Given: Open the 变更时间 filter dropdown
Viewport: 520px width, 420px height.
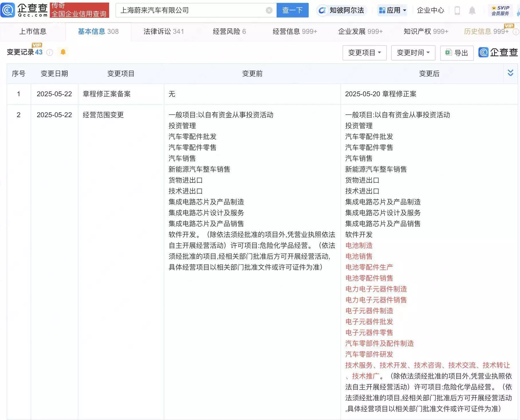Looking at the screenshot, I should coord(413,53).
